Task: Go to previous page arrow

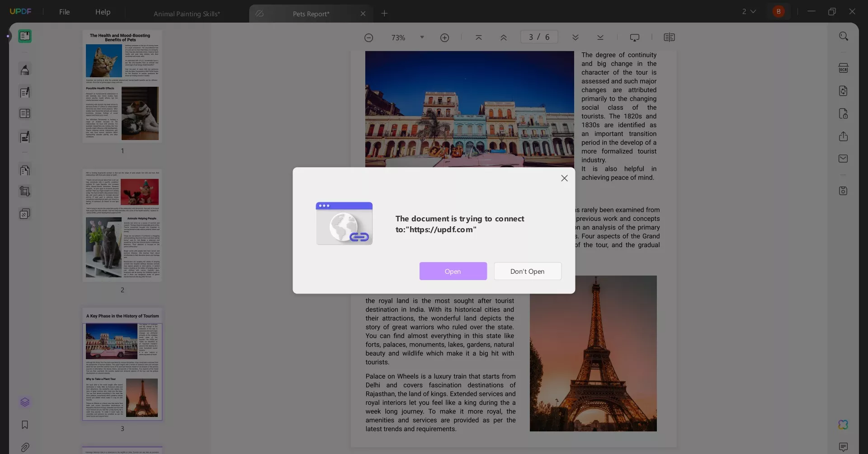Action: pyautogui.click(x=504, y=37)
